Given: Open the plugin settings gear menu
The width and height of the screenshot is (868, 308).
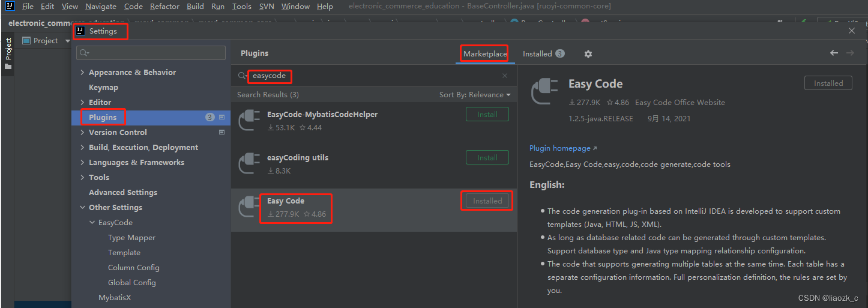Looking at the screenshot, I should pos(588,54).
